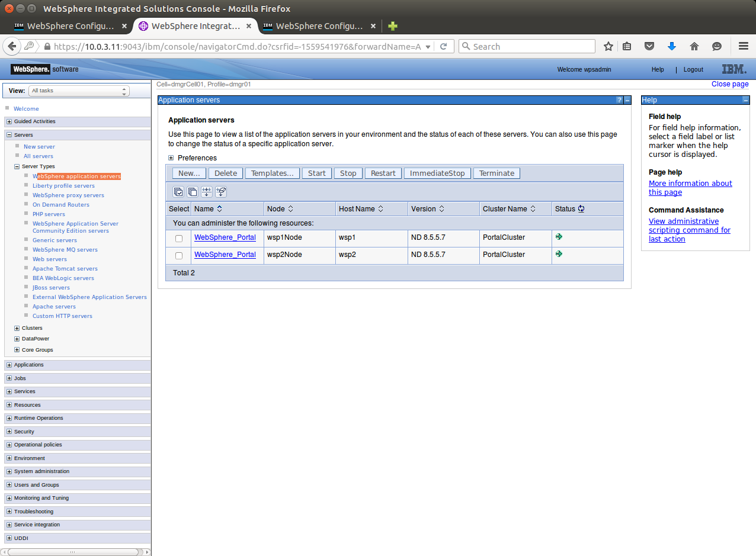Click the Deselect all items icon
This screenshot has height=556, width=756.
click(x=193, y=191)
